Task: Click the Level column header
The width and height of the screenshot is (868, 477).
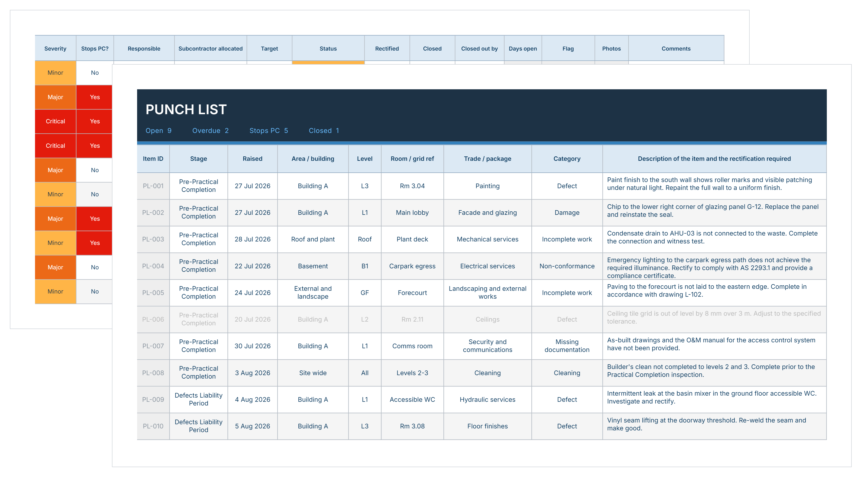Action: [365, 159]
